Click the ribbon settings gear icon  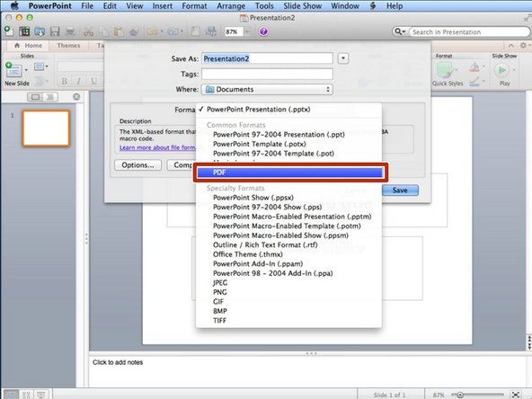pyautogui.click(x=523, y=45)
